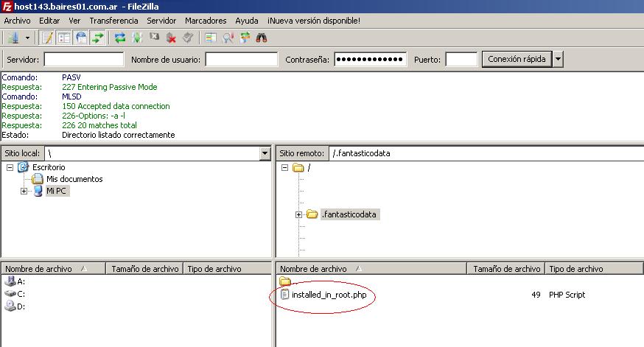Open the Servidor menu
Image resolution: width=644 pixels, height=347 pixels.
point(161,21)
